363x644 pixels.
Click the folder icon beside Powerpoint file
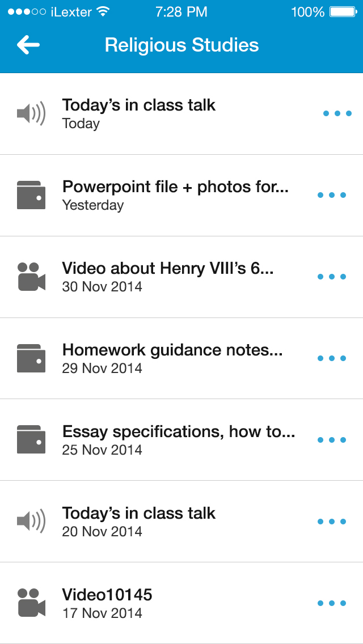(31, 195)
